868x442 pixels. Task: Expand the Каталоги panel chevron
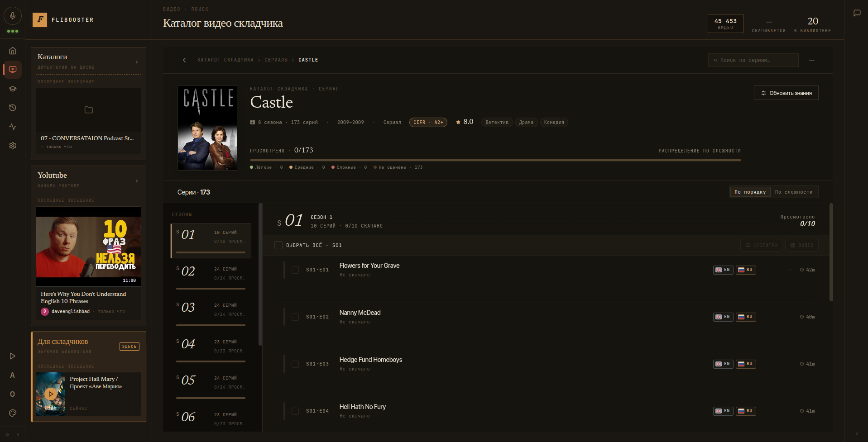137,62
